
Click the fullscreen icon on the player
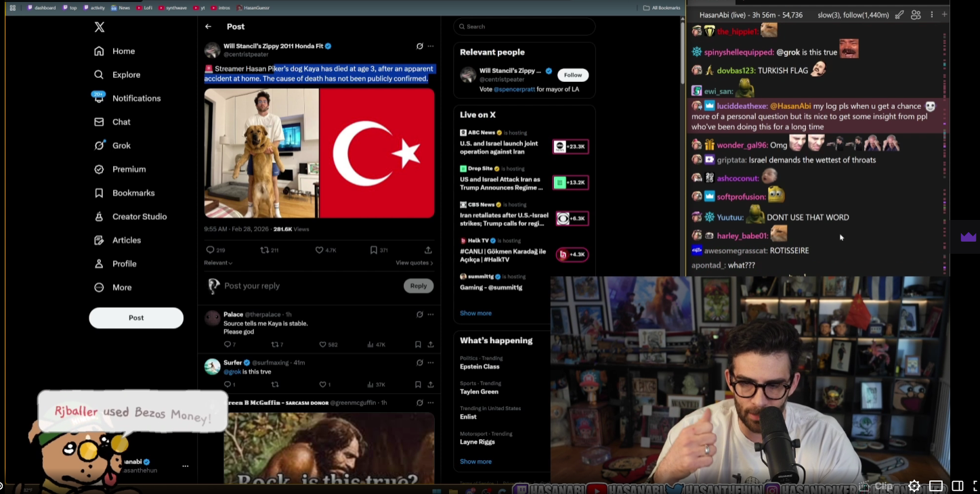click(976, 486)
